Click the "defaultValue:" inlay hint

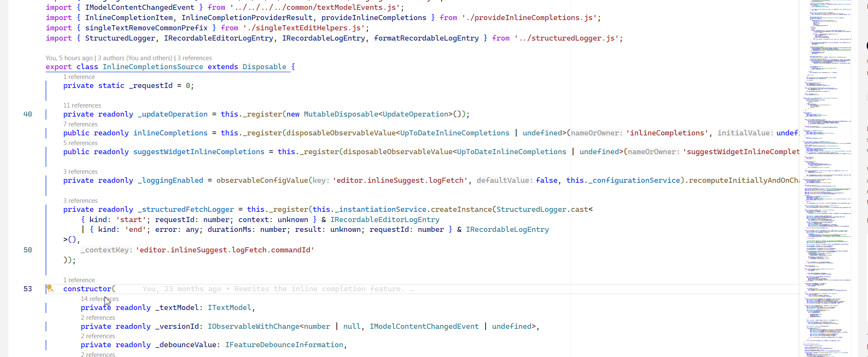tap(504, 180)
